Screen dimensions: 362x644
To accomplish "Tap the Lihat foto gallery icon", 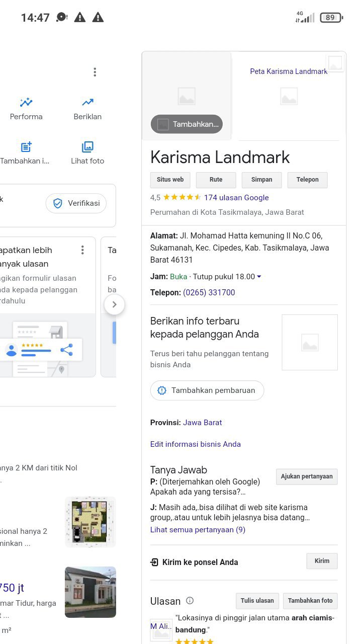I will 87,147.
